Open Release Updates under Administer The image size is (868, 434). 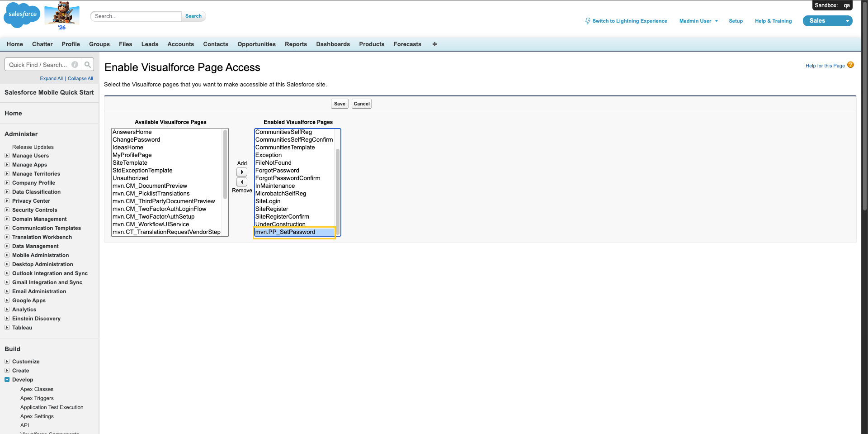[33, 147]
